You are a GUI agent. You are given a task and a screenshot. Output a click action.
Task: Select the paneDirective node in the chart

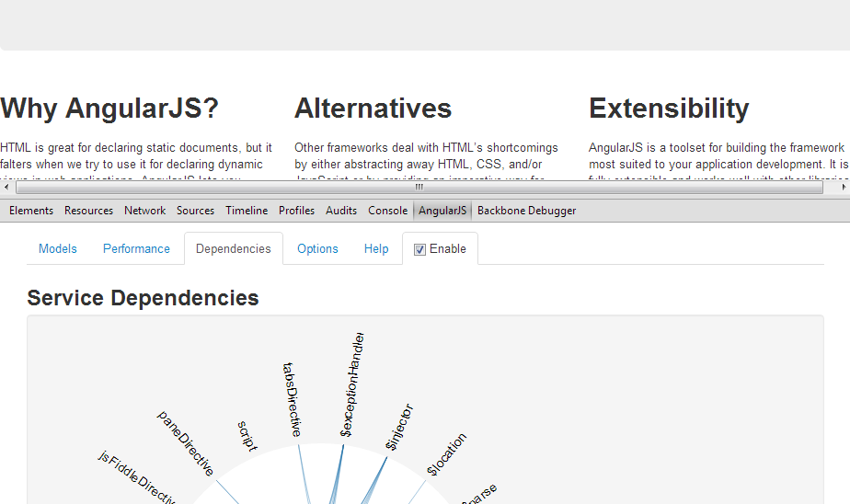(186, 443)
